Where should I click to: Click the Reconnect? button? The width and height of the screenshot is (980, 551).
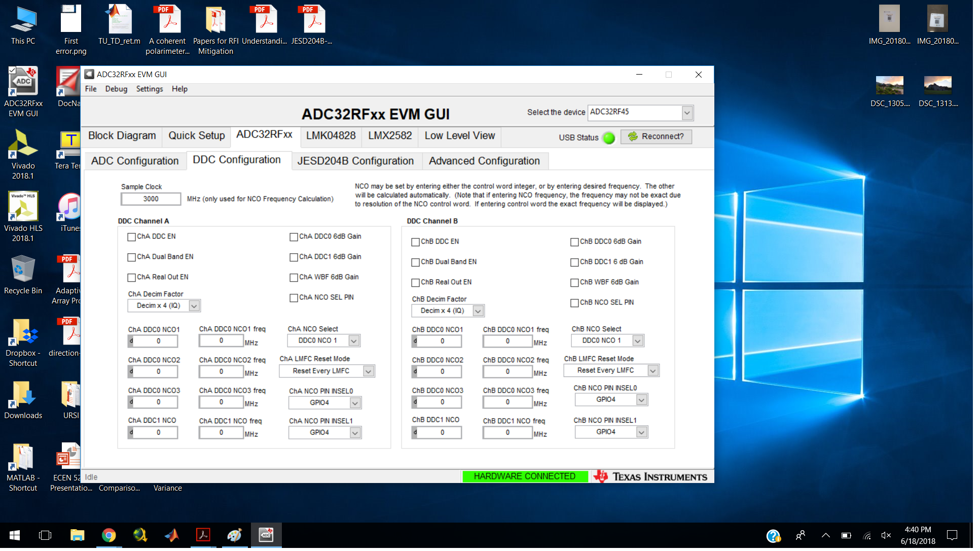click(656, 136)
